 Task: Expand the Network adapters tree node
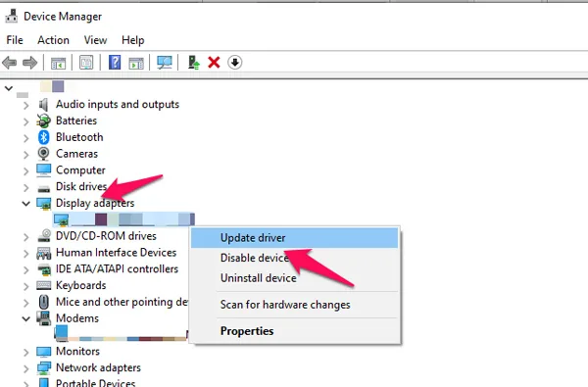click(x=25, y=369)
